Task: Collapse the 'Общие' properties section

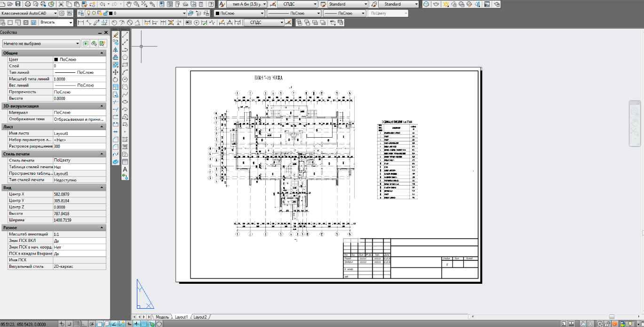Action: (102, 53)
